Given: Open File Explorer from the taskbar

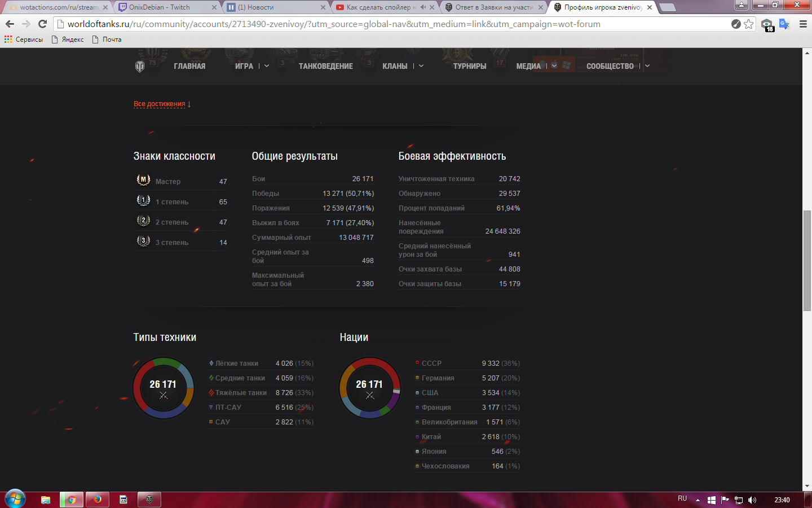Looking at the screenshot, I should 45,500.
